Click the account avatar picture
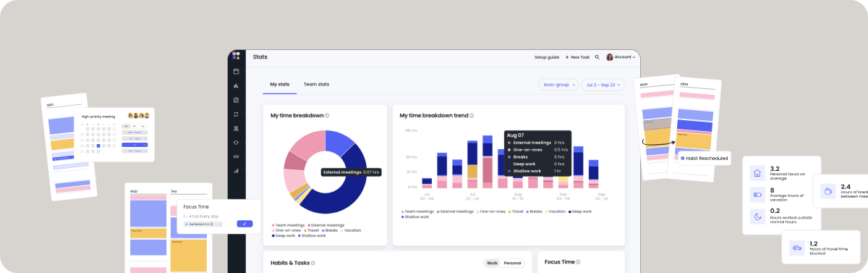 pyautogui.click(x=610, y=56)
